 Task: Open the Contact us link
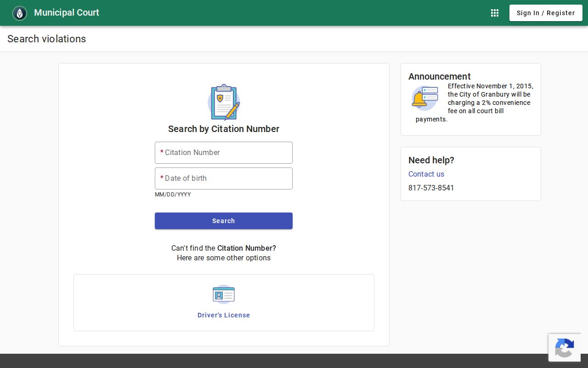426,174
